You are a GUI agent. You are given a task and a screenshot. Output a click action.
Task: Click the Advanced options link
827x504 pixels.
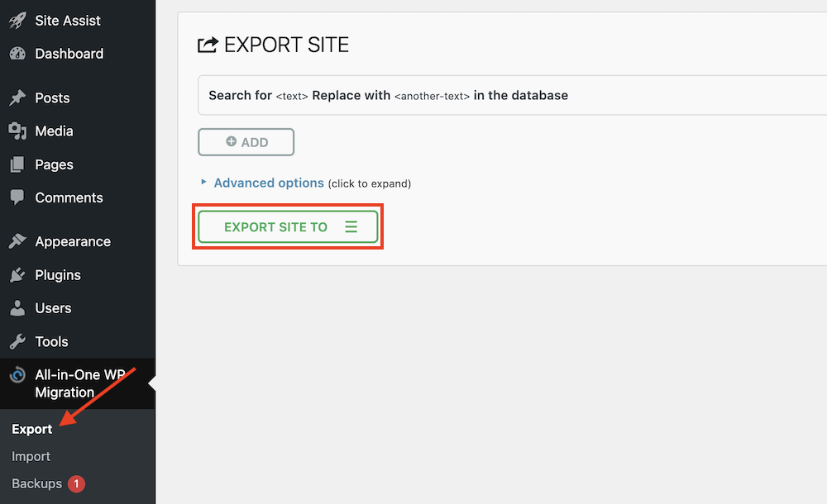269,183
